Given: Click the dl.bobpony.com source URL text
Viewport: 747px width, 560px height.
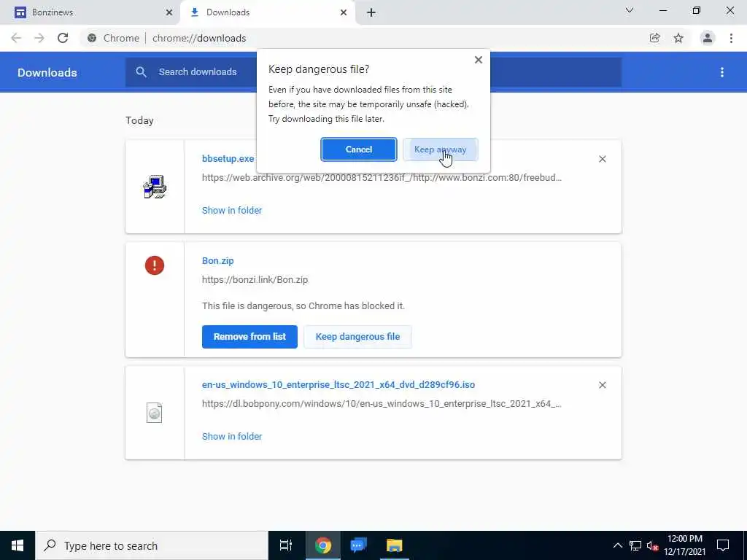Looking at the screenshot, I should (382, 404).
